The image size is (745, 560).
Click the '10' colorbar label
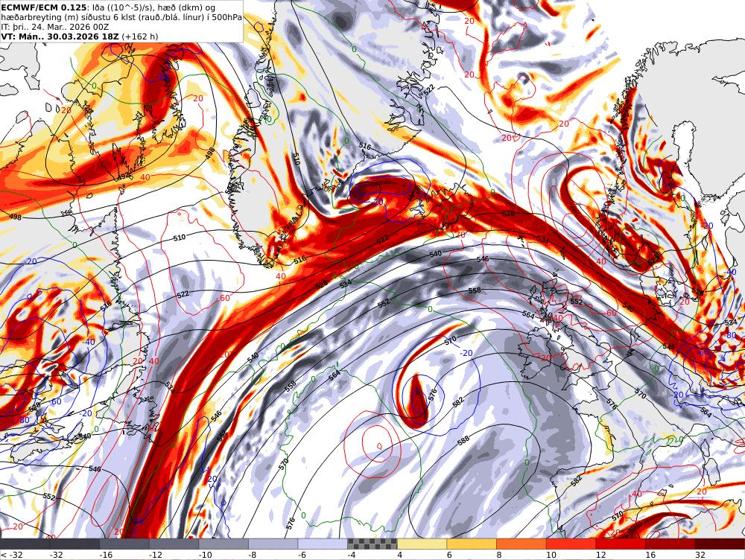click(551, 555)
